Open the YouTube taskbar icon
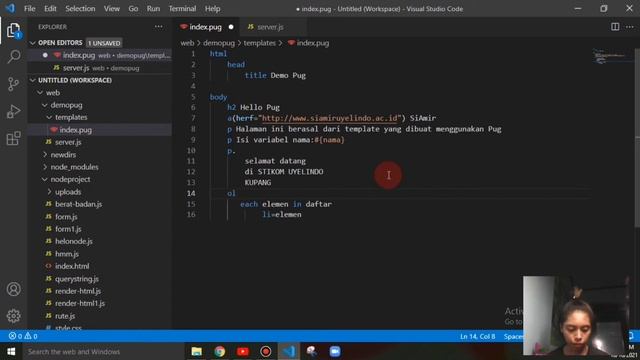The width and height of the screenshot is (640, 360). [x=243, y=351]
